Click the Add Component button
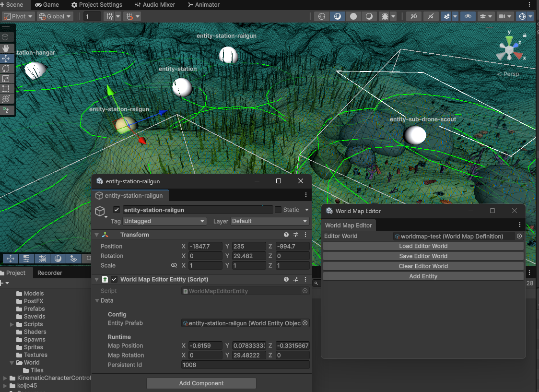The width and height of the screenshot is (539, 392). coord(201,383)
